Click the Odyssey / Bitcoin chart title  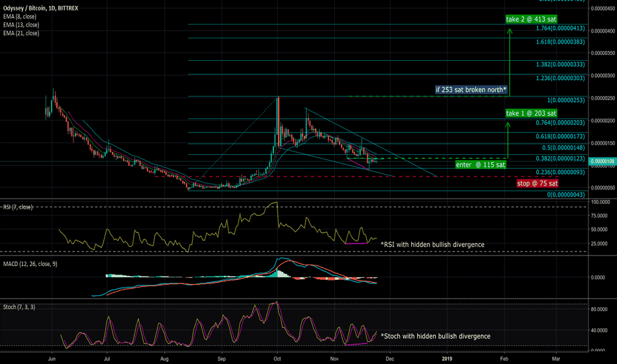[x=40, y=8]
